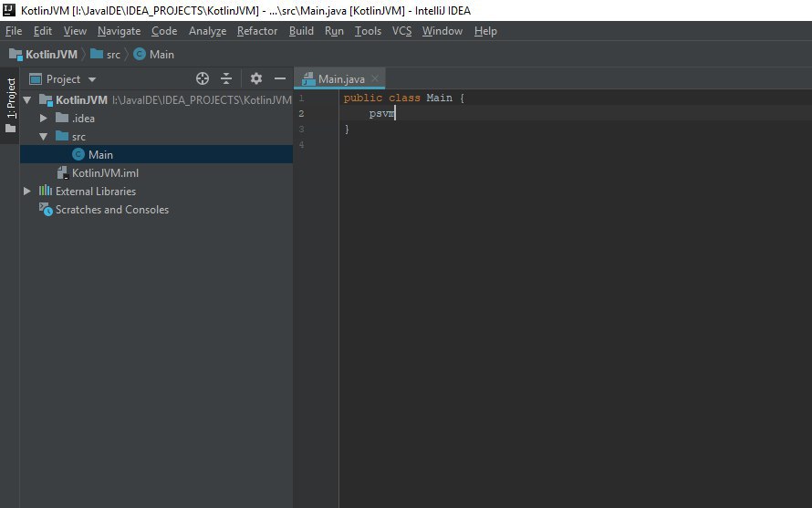Open the Refactor menu

click(257, 31)
